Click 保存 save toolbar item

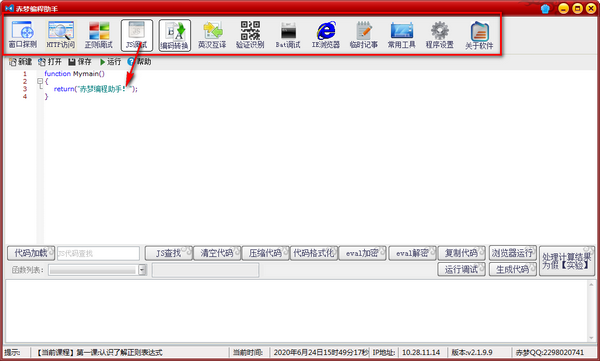click(x=80, y=62)
